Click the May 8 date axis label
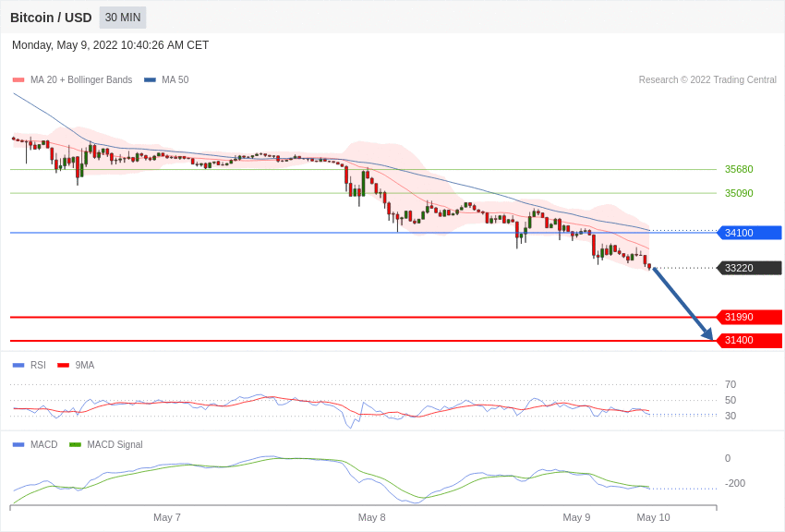This screenshot has width=785, height=532. pos(371,517)
